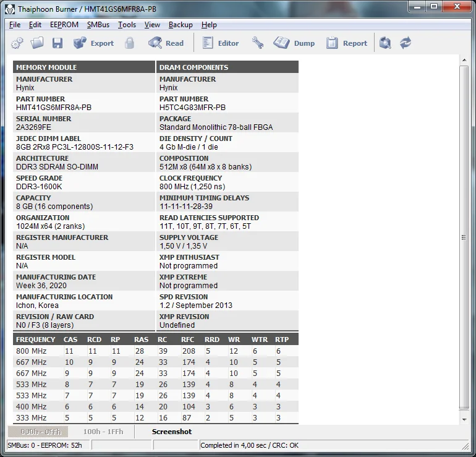Click the DDR3 SDRAM SO-DIMM architecture value
Viewport: 476px width, 457px height.
click(57, 167)
